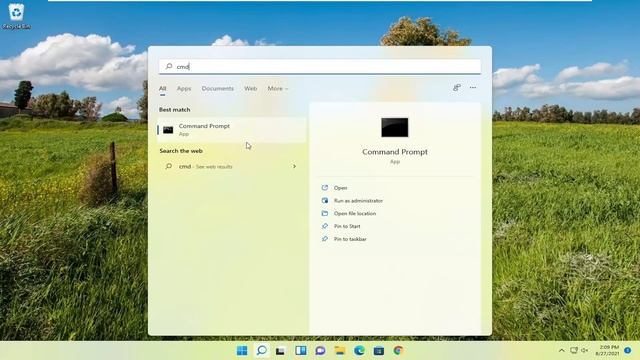The width and height of the screenshot is (640, 360).
Task: Click the Command Prompt title in preview pane
Action: pyautogui.click(x=395, y=152)
